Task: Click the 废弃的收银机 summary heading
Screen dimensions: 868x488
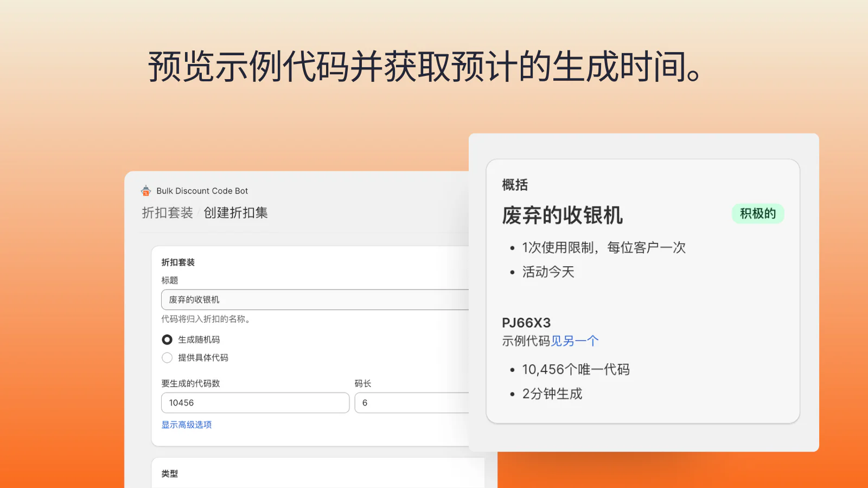Action: pyautogui.click(x=562, y=215)
